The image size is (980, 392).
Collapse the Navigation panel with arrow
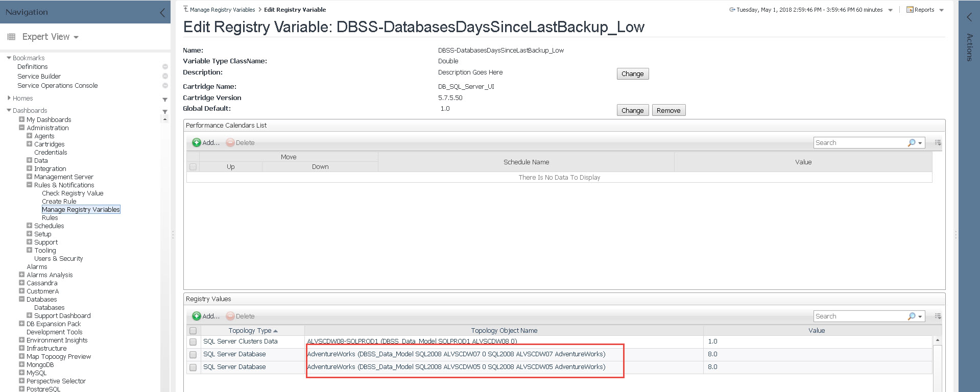[162, 13]
